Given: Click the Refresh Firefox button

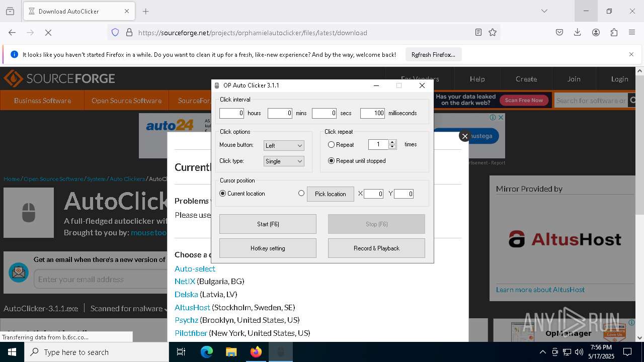Looking at the screenshot, I should pyautogui.click(x=433, y=54).
